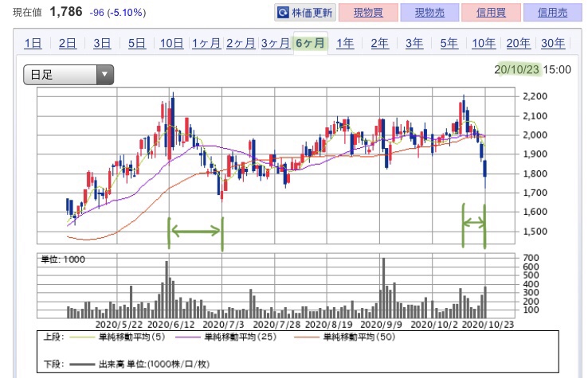Click the price change -96 (-5.10%)
Image resolution: width=588 pixels, height=378 pixels.
[118, 13]
